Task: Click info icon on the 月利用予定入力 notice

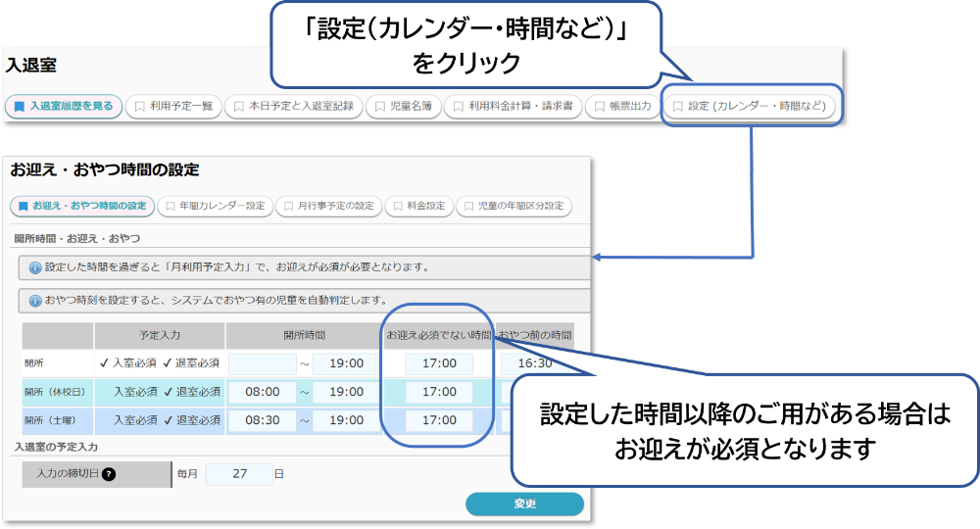Action: [x=35, y=267]
